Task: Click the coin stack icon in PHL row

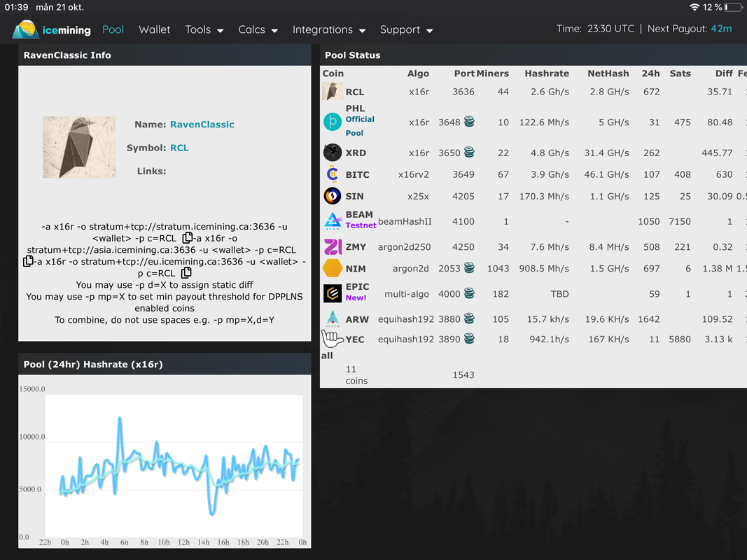Action: coord(469,121)
